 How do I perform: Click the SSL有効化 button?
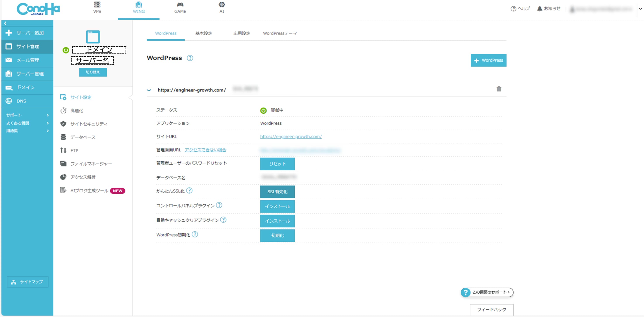pyautogui.click(x=277, y=192)
